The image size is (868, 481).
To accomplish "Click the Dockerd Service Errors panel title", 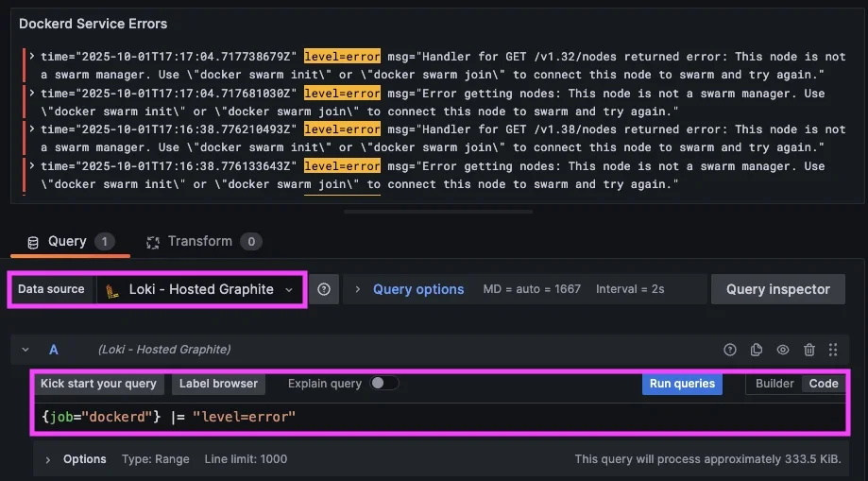I will [x=93, y=24].
